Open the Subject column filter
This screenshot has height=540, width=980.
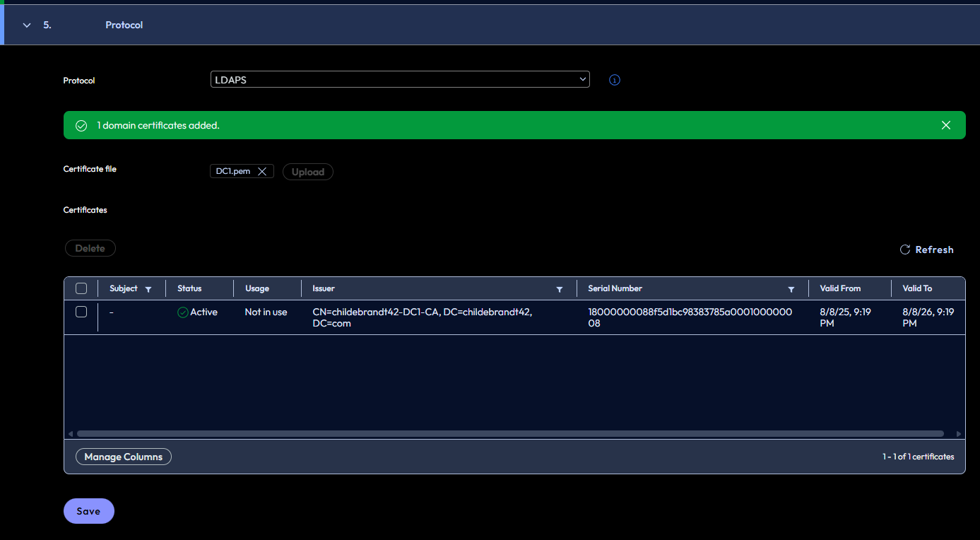click(148, 289)
